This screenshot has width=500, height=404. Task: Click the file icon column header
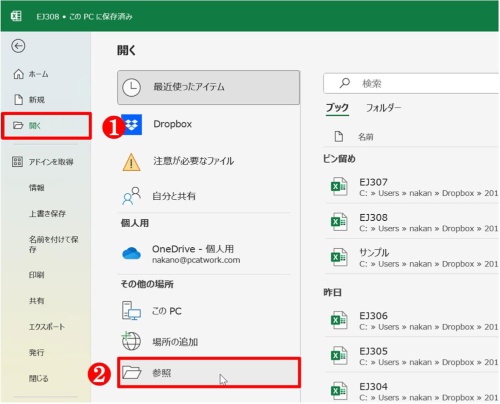coord(339,136)
